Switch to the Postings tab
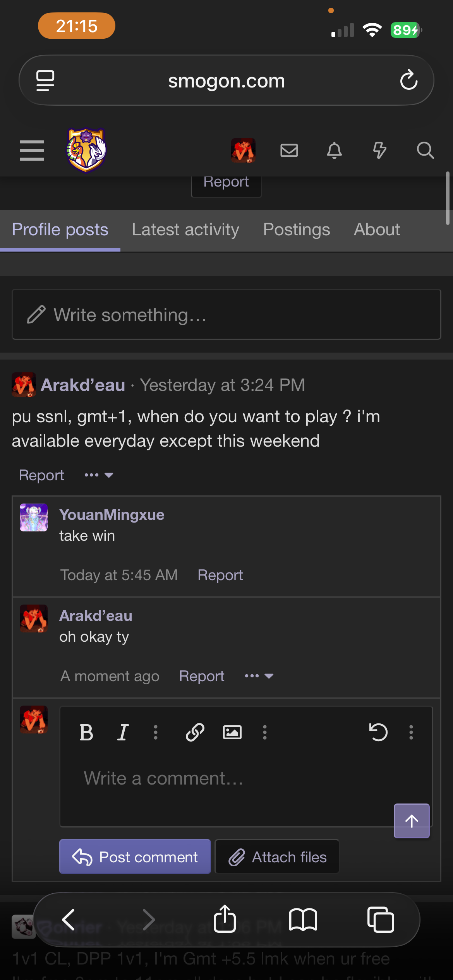 coord(297,230)
